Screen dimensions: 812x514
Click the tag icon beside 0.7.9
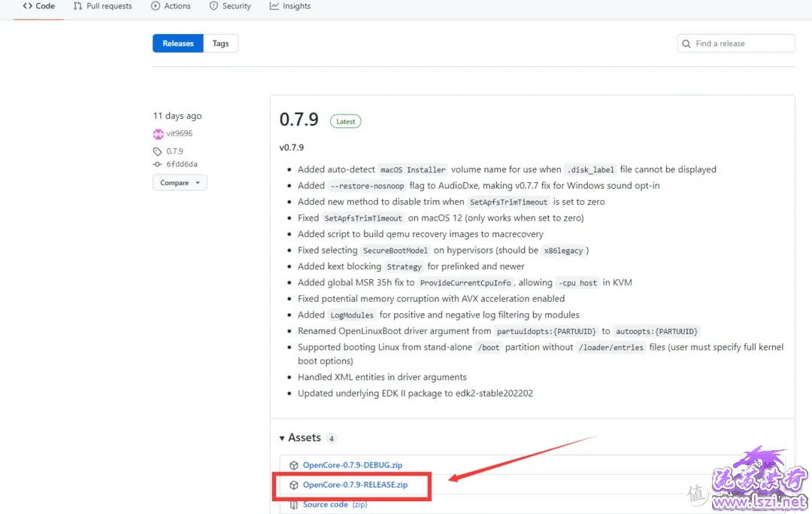[157, 151]
